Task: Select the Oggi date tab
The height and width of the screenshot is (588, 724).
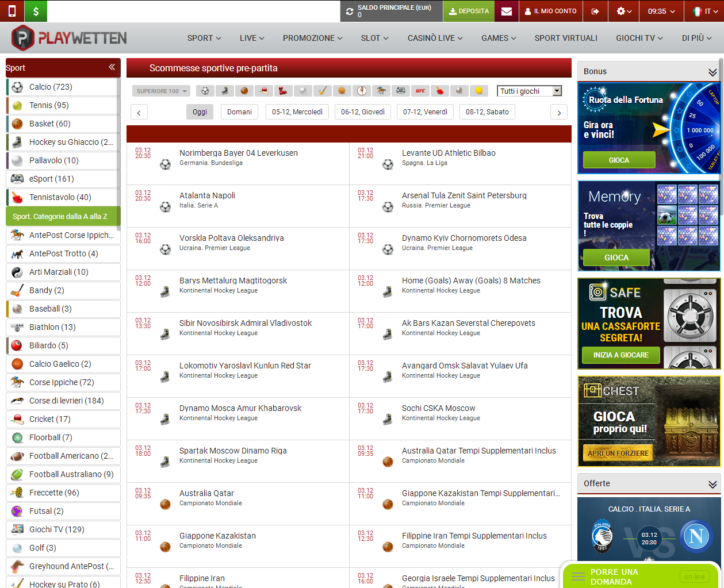Action: tap(200, 112)
